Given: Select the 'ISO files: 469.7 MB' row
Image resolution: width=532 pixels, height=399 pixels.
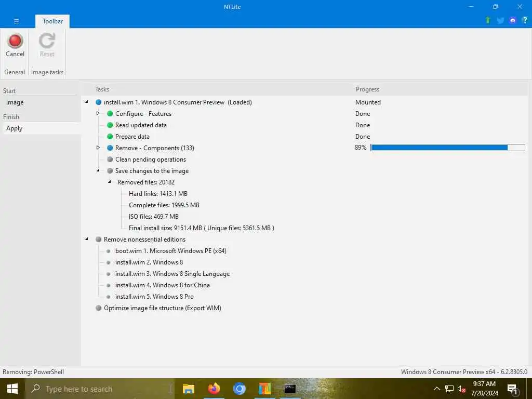Looking at the screenshot, I should click(x=154, y=217).
